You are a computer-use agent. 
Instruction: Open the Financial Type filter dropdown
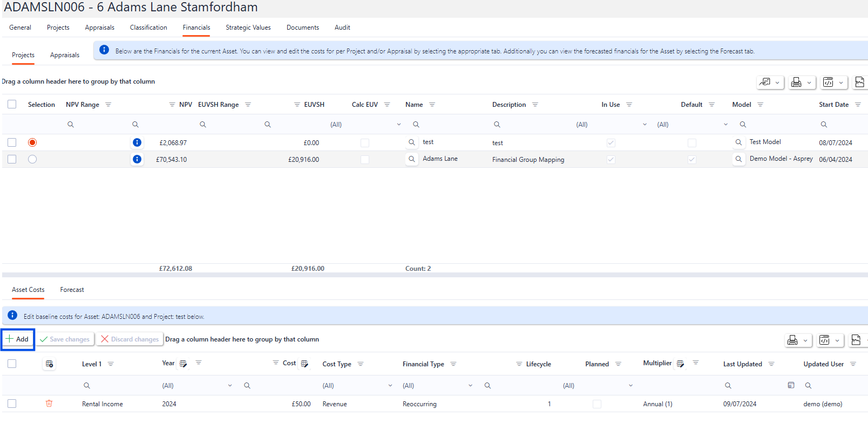[470, 386]
